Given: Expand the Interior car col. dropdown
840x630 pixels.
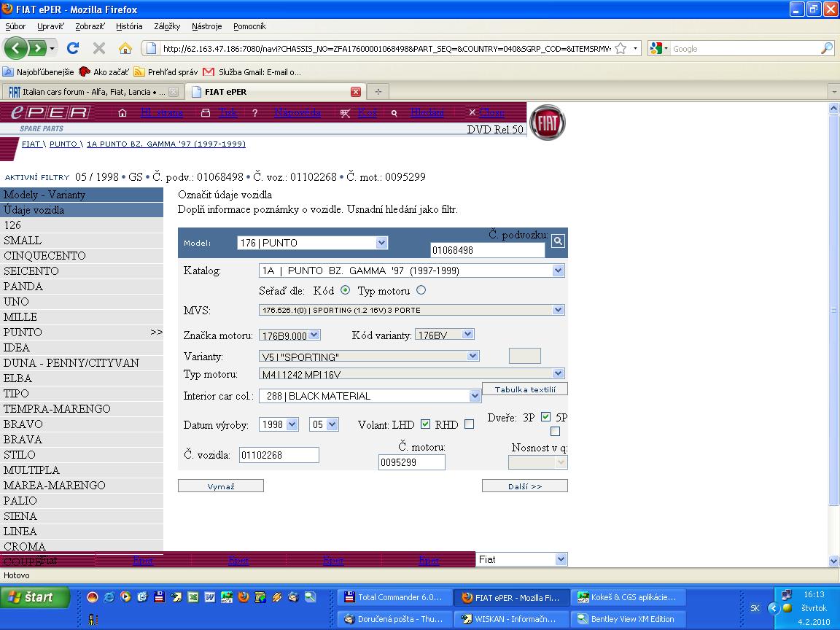Looking at the screenshot, I should (x=475, y=396).
